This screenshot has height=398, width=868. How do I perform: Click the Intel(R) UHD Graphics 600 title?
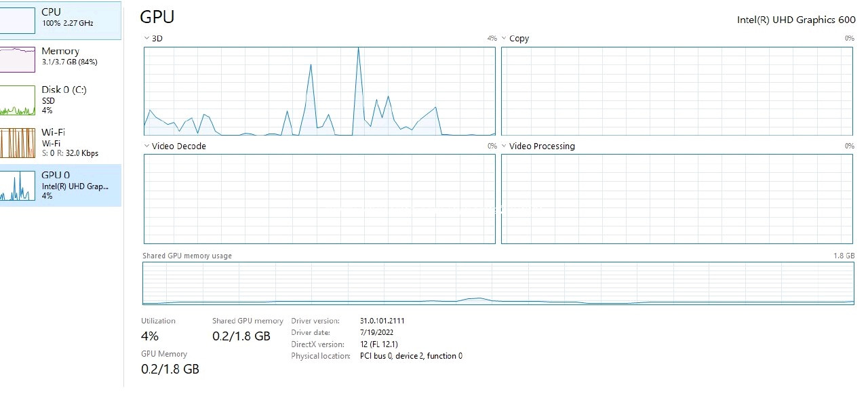[796, 20]
